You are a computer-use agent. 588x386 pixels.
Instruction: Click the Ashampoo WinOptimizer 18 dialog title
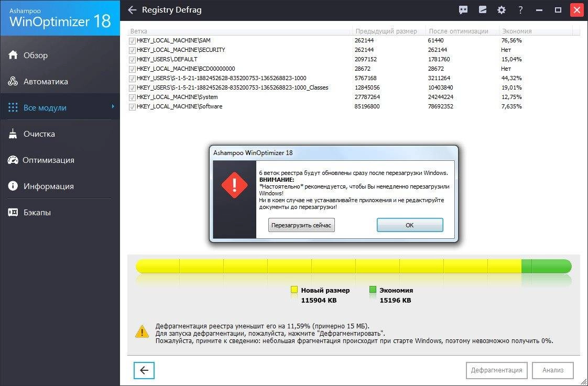tap(253, 153)
